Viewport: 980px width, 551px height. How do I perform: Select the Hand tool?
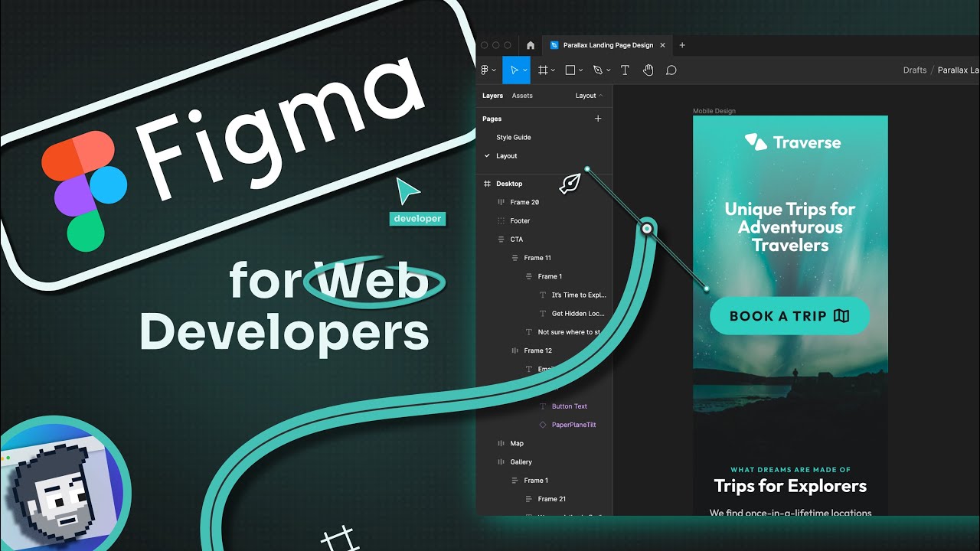[x=648, y=70]
